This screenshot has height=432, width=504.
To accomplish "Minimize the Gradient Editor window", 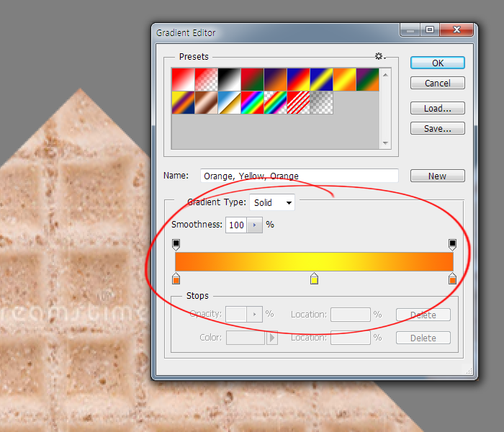I will 410,30.
